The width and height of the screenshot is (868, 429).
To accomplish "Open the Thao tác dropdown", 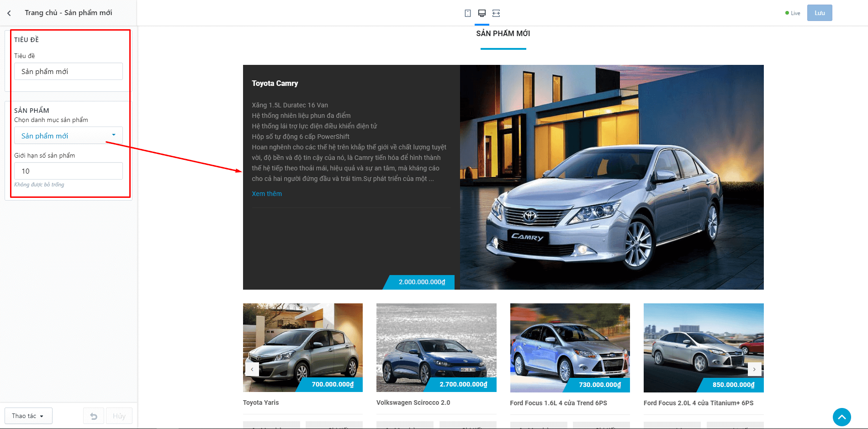I will click(x=28, y=416).
